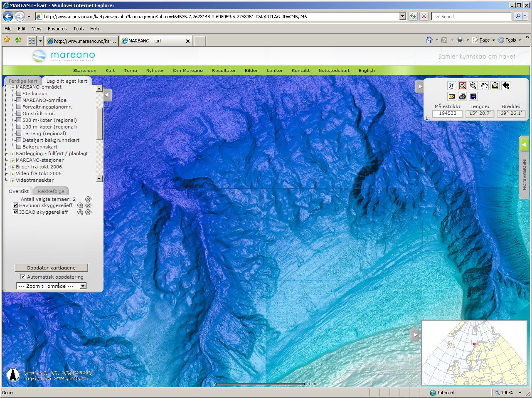Open the Tema menu item
The height and width of the screenshot is (398, 532).
point(130,70)
